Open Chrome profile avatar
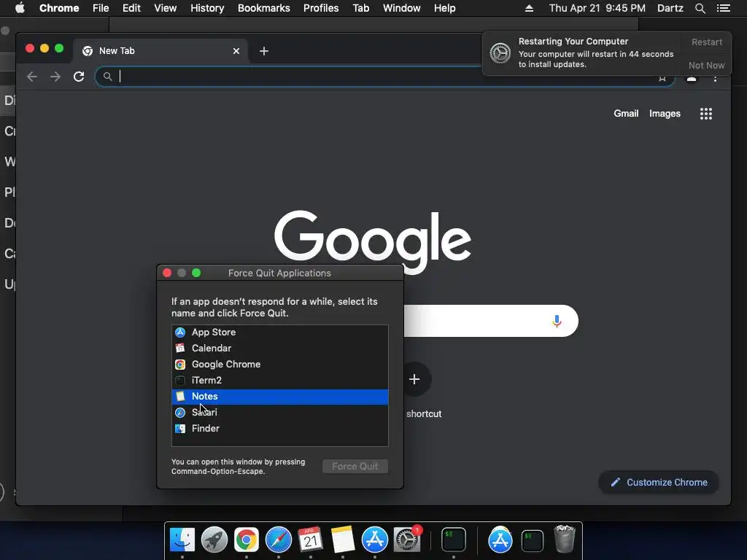747x560 pixels. [692, 79]
